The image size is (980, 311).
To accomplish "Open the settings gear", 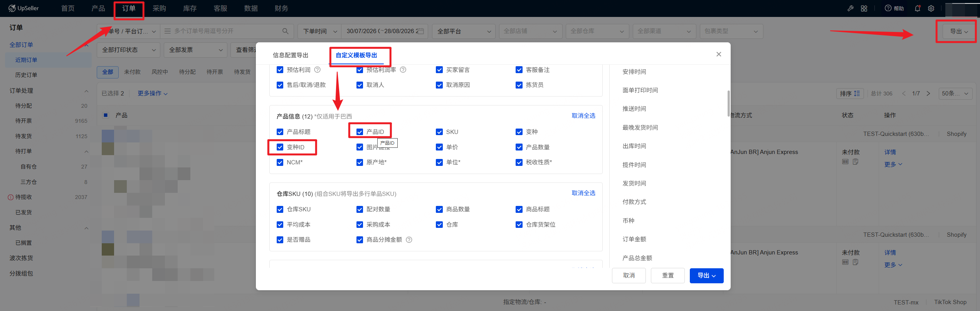I will point(931,8).
